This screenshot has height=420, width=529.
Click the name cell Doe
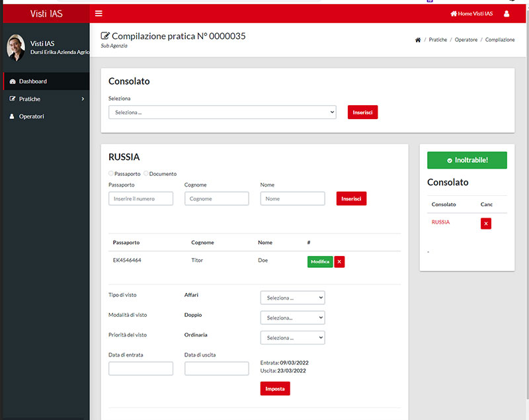[263, 260]
